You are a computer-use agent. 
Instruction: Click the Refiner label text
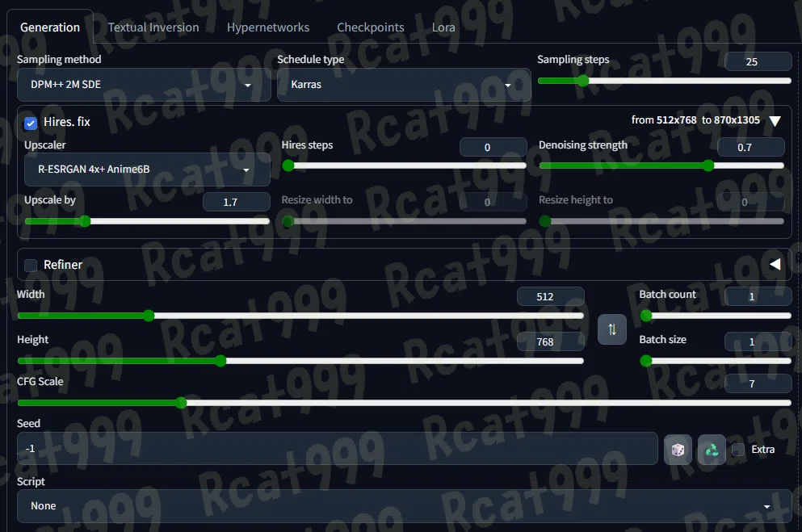63,265
